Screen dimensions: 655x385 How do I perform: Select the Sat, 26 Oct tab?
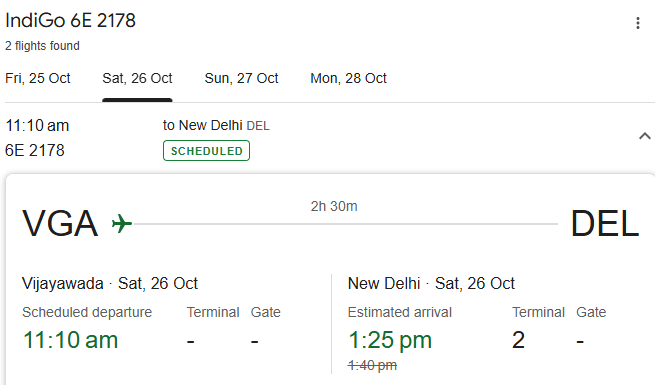pos(137,78)
